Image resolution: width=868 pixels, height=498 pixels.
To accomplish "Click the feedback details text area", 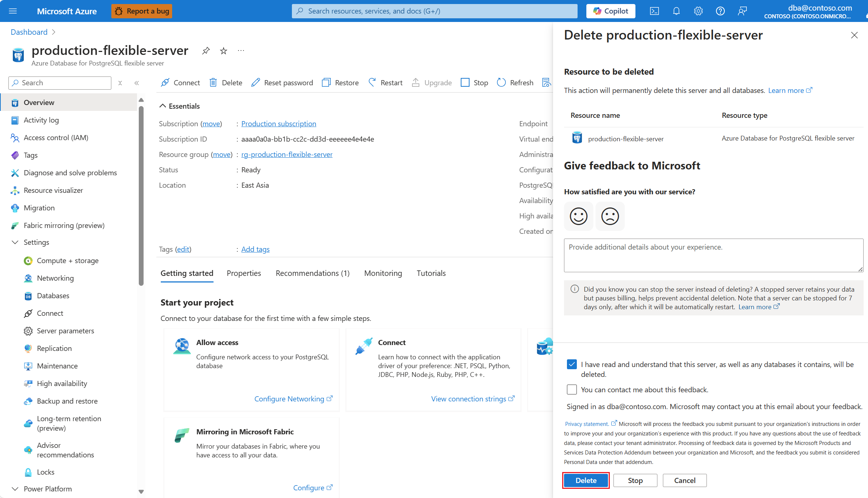I will coord(713,255).
